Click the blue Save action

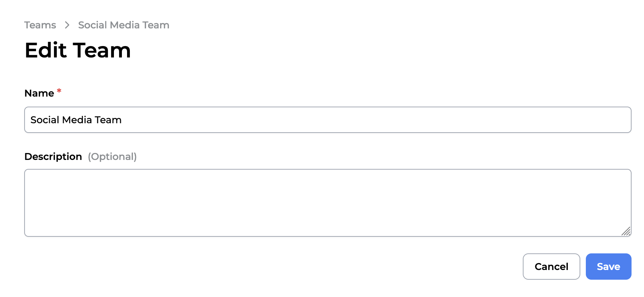point(608,267)
